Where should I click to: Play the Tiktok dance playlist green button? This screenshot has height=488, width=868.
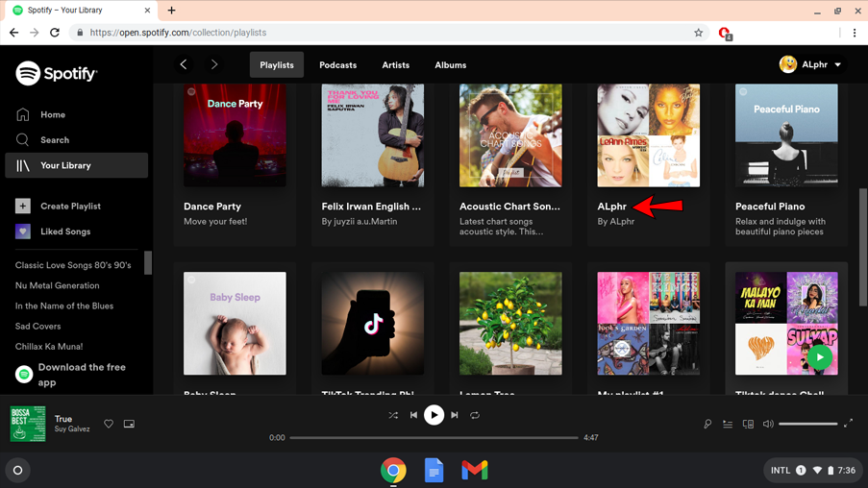tap(820, 357)
